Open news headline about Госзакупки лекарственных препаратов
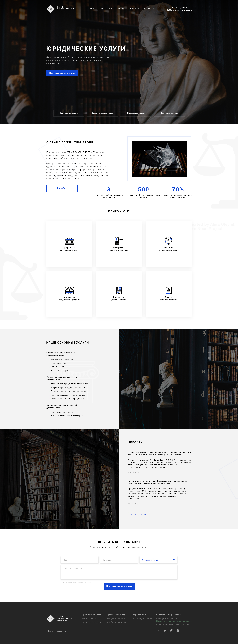Image resolution: width=238 pixels, height=644 pixels. click(160, 453)
